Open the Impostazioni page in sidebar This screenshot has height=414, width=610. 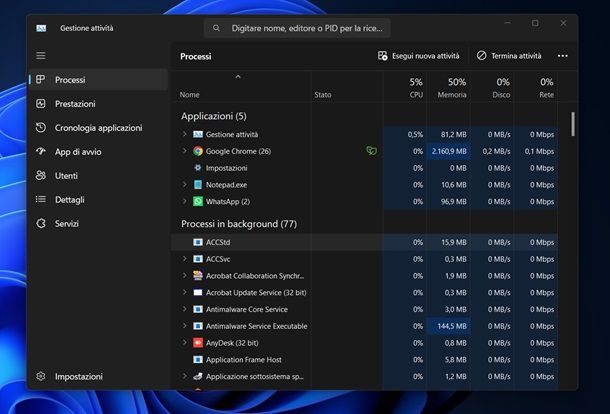point(98,376)
